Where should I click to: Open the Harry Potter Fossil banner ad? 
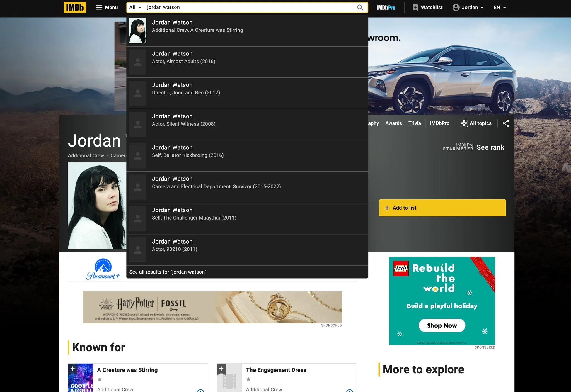click(212, 307)
